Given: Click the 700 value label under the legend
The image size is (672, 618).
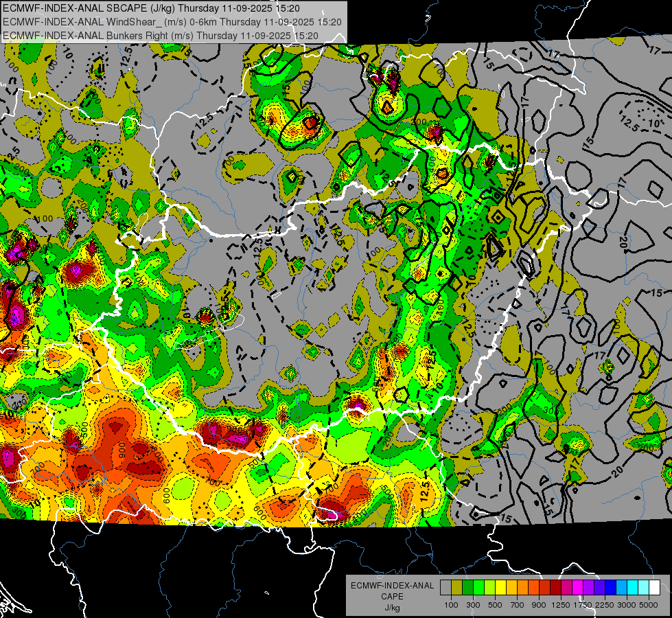Looking at the screenshot, I should tap(518, 605).
